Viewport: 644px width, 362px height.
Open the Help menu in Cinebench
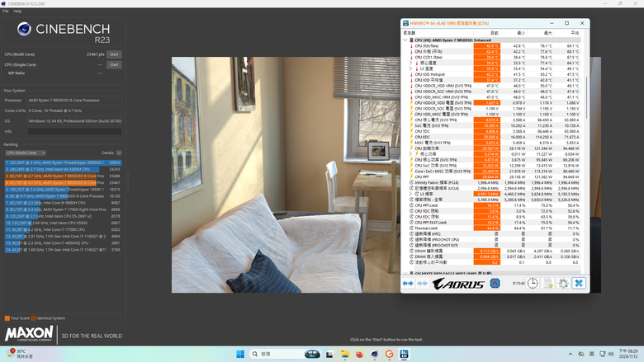17,11
